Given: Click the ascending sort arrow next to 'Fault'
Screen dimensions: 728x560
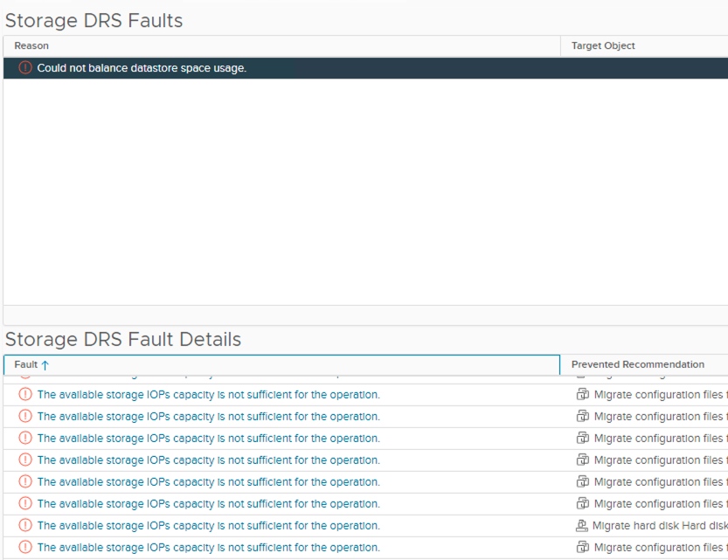Looking at the screenshot, I should point(43,364).
